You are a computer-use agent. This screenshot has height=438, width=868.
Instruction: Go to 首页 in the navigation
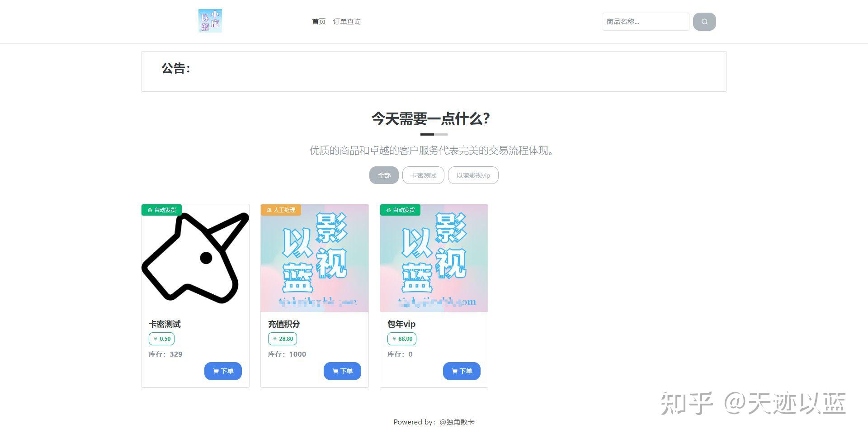(x=319, y=22)
